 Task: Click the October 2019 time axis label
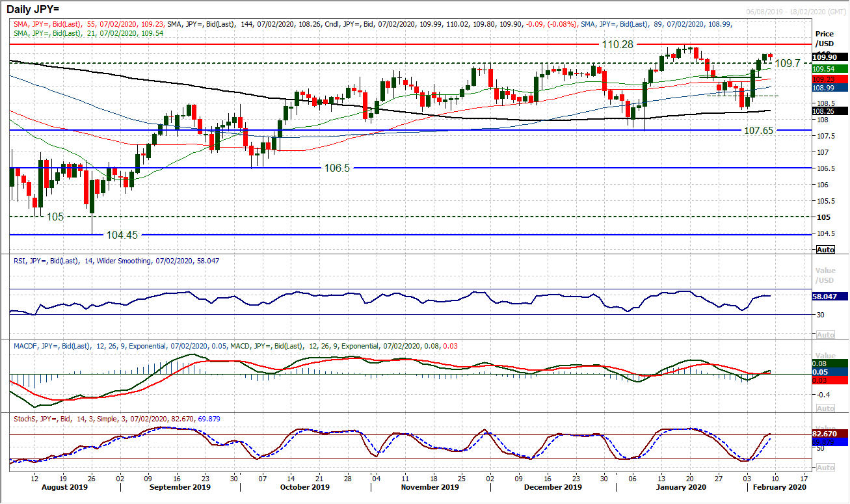[x=306, y=486]
